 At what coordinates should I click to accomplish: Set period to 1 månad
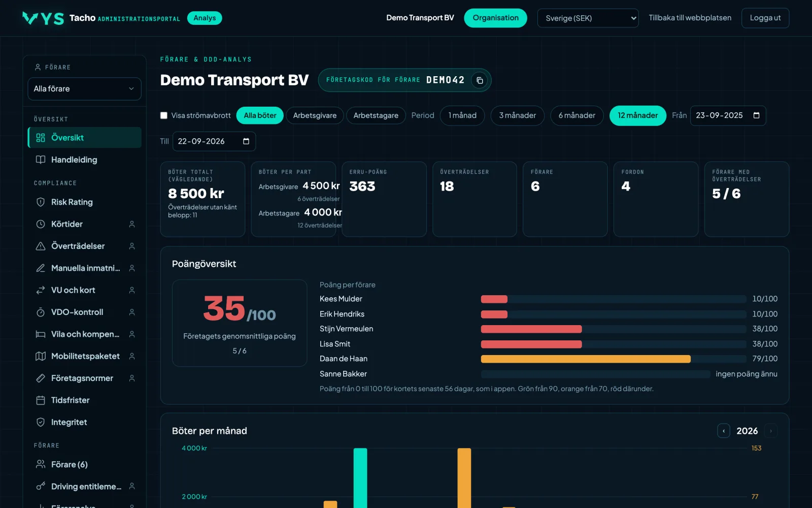point(462,115)
